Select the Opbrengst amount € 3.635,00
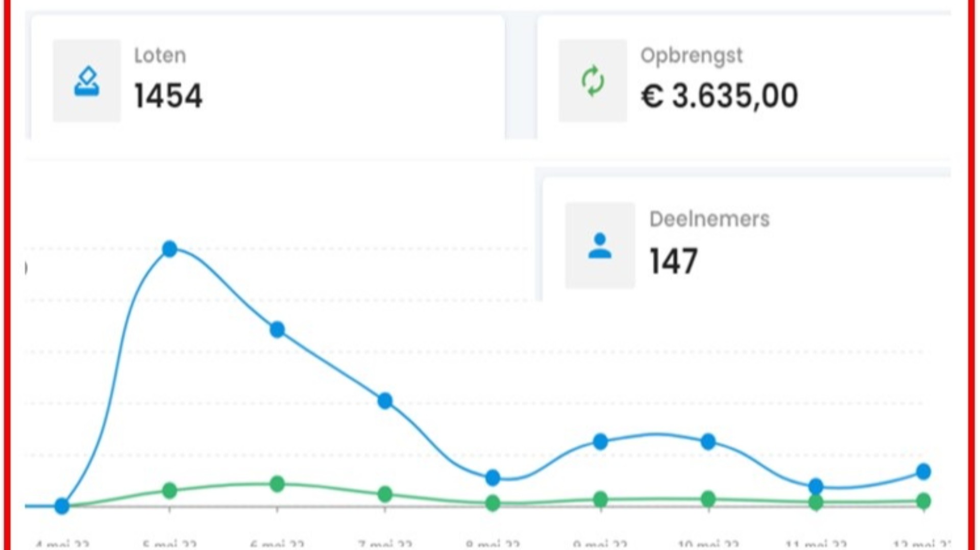Image resolution: width=980 pixels, height=550 pixels. [x=719, y=96]
